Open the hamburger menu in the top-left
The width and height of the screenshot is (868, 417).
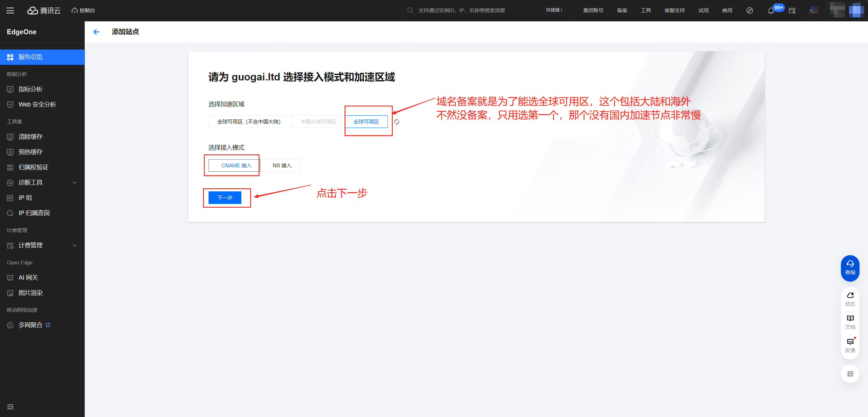point(10,11)
